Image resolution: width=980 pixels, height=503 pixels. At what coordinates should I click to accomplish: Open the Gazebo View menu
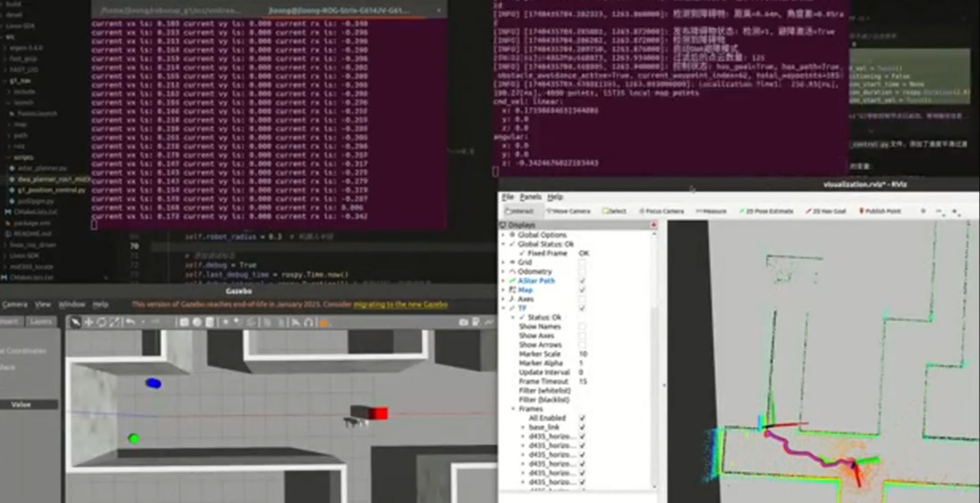[x=42, y=304]
